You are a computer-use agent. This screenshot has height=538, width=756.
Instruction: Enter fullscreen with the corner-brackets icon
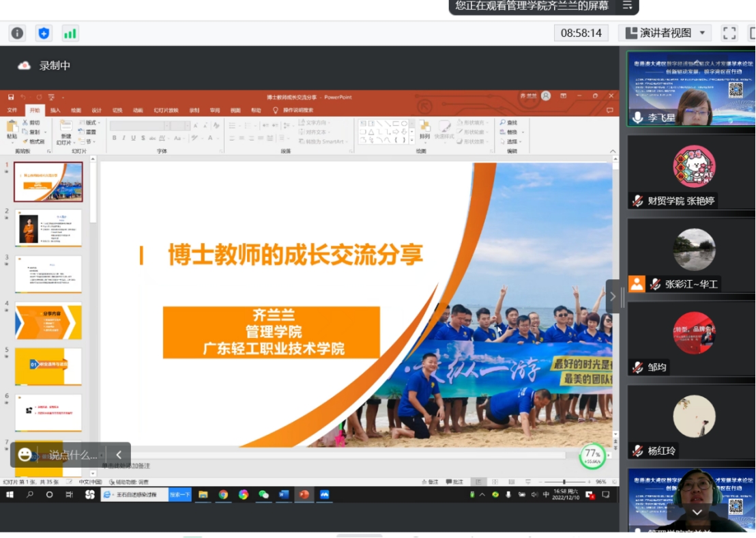(729, 33)
